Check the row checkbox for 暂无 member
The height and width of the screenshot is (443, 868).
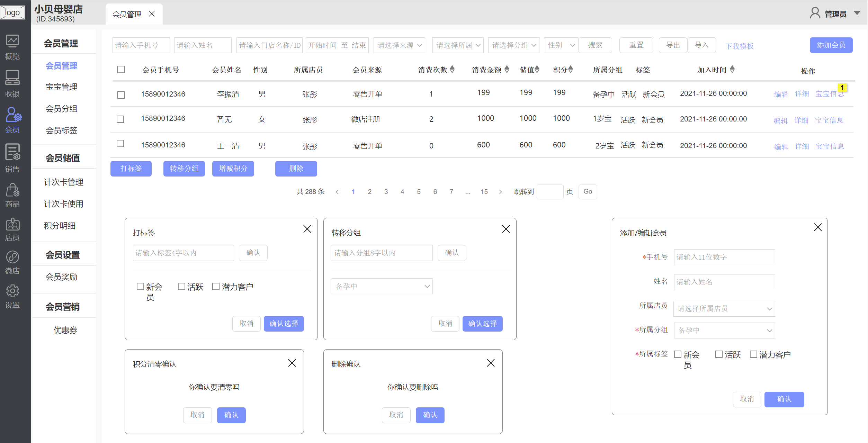tap(120, 119)
